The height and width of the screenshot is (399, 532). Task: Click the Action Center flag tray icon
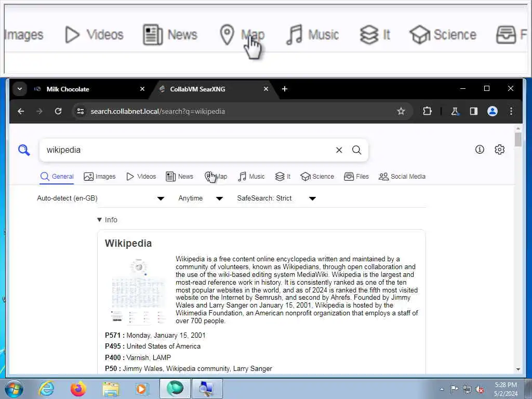point(454,389)
